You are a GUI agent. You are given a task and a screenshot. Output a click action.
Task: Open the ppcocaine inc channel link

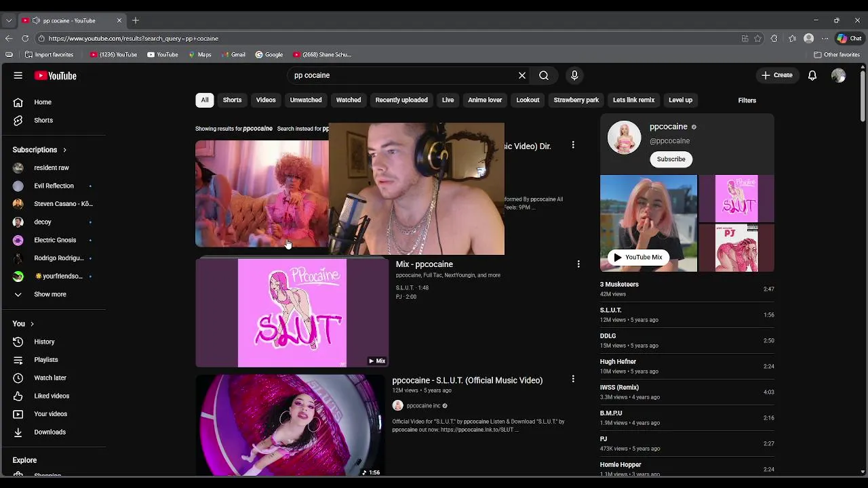click(x=423, y=406)
